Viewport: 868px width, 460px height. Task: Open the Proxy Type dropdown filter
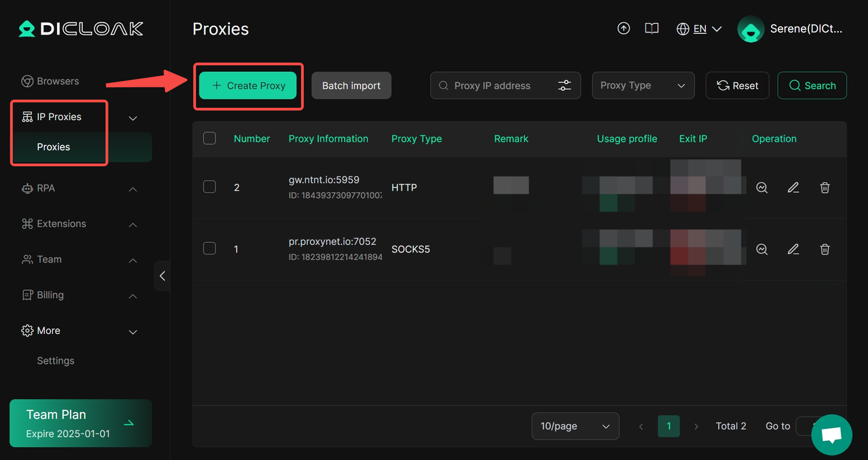click(x=643, y=85)
